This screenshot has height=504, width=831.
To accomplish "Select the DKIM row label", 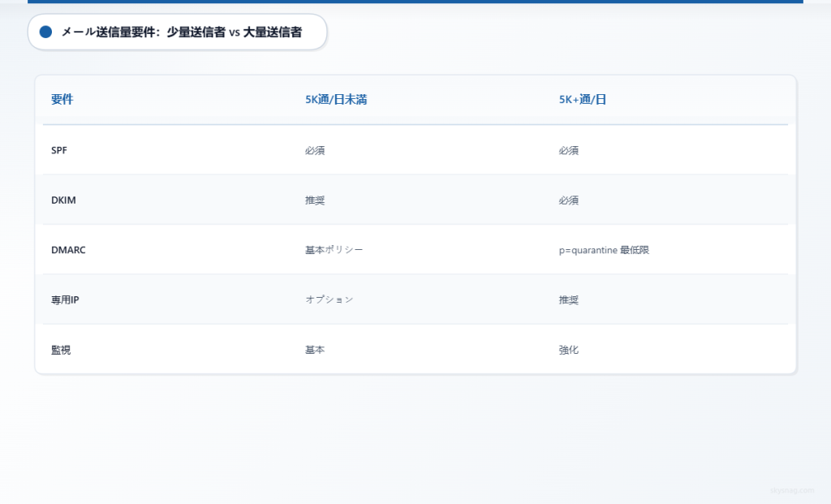I will coord(63,200).
